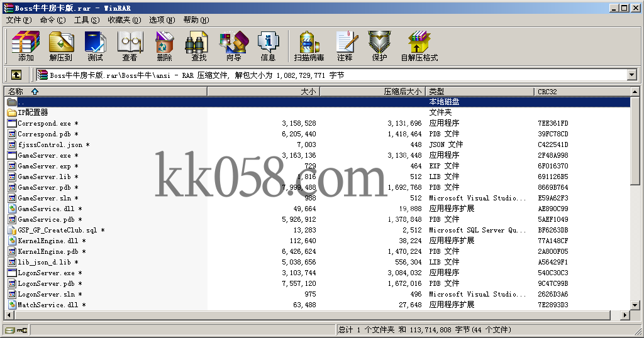Click the archive path address field
644x338 pixels.
click(331, 75)
